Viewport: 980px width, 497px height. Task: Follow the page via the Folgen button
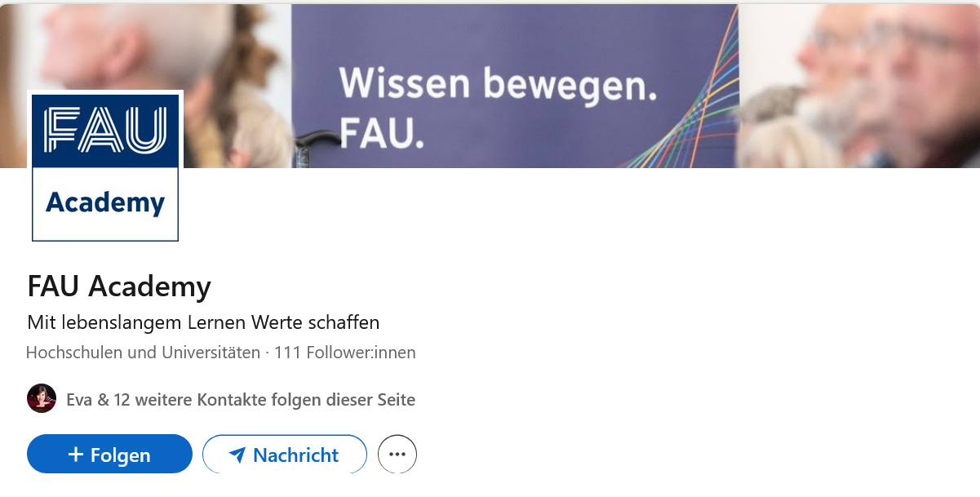pyautogui.click(x=109, y=454)
